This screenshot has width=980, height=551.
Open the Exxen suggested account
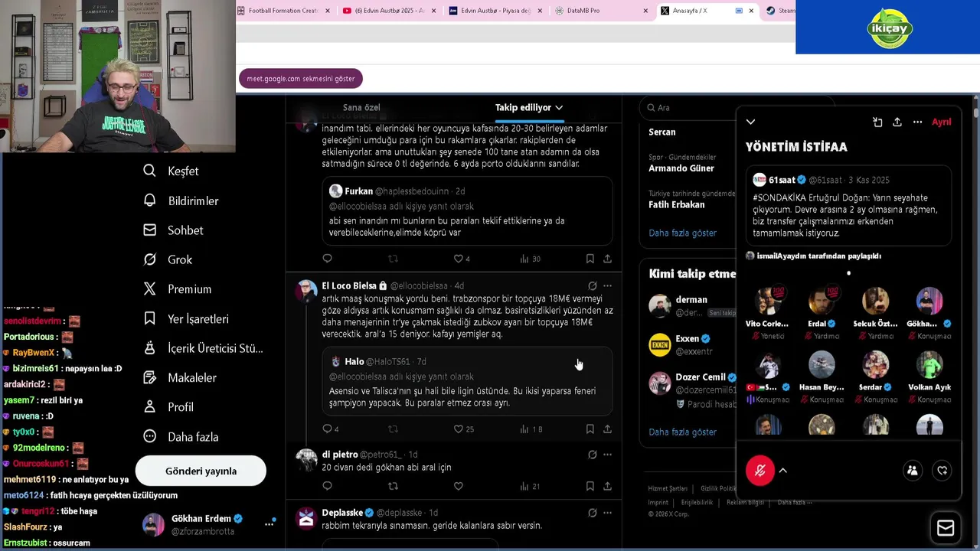coord(689,344)
